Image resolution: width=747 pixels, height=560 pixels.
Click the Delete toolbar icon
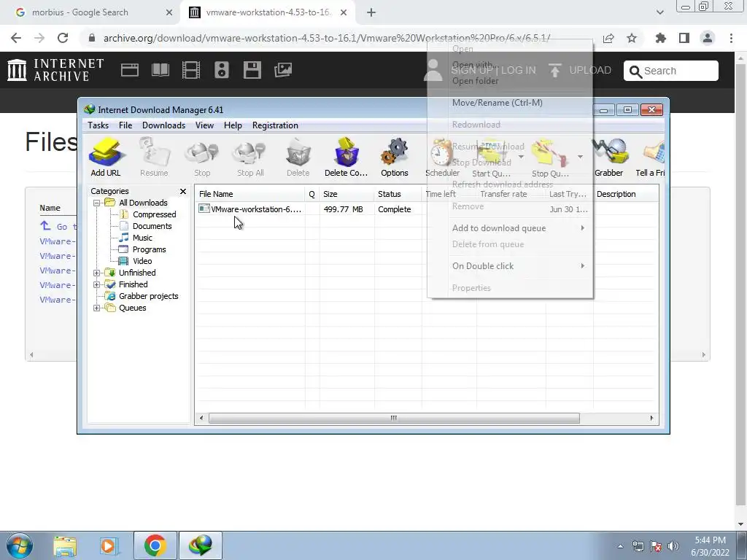pyautogui.click(x=298, y=157)
